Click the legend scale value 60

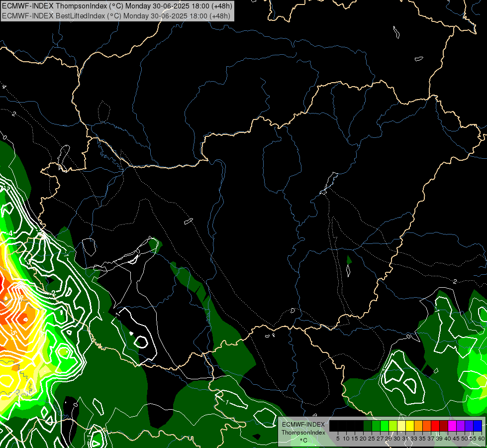(x=482, y=439)
